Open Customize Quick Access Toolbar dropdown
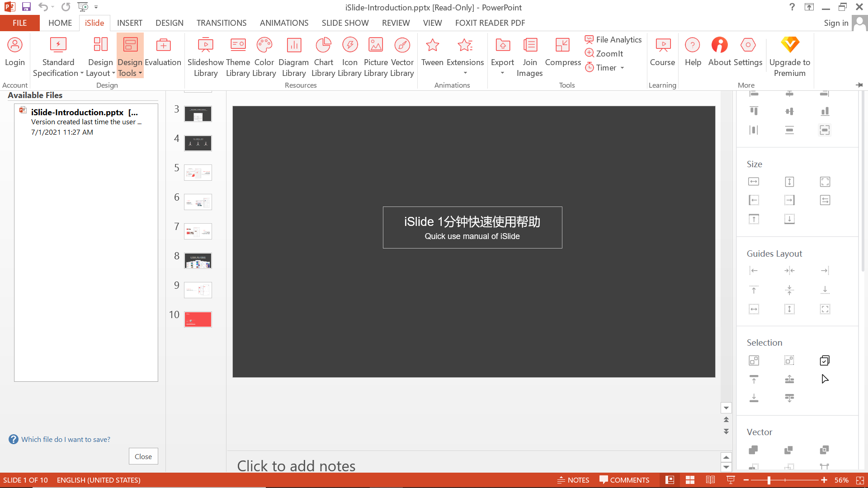 click(96, 7)
